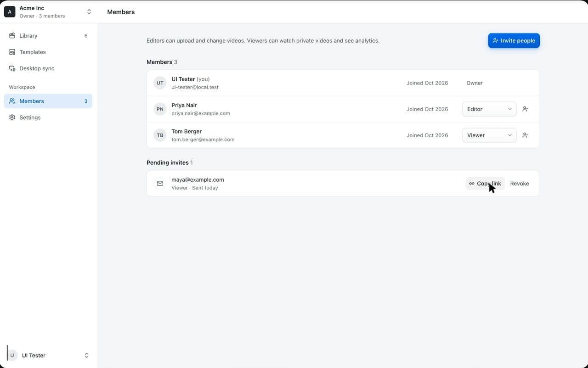Image resolution: width=588 pixels, height=368 pixels.
Task: Remove Priya Nair using the remove-member icon
Action: tap(526, 109)
